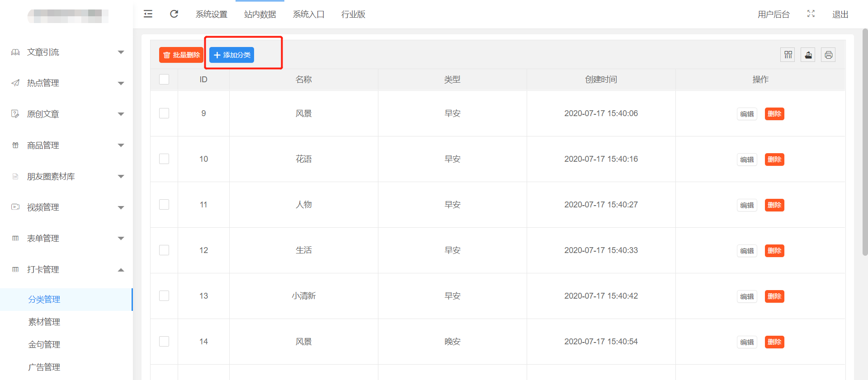
Task: Click the 原创文章 edit icon
Action: click(15, 114)
